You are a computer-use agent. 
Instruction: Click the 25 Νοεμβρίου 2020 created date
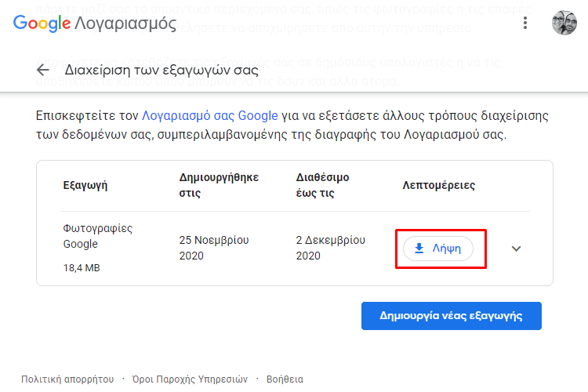(x=214, y=248)
